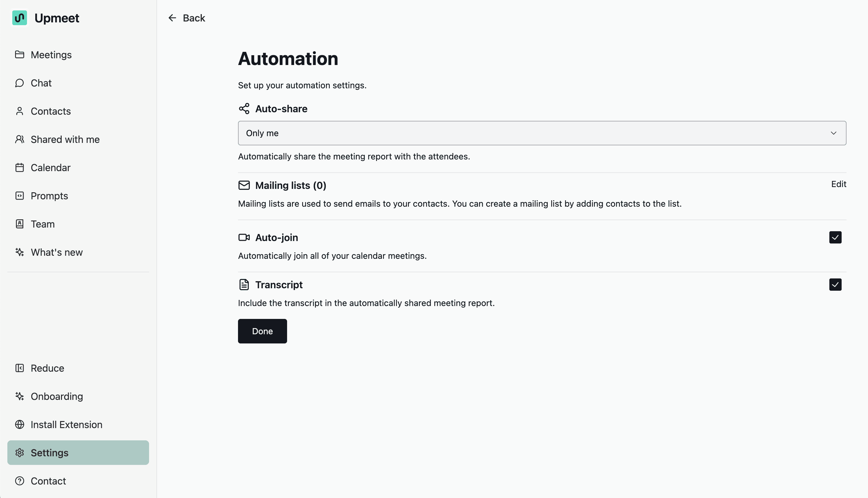The height and width of the screenshot is (498, 868).
Task: Disable the Auto-join checkbox
Action: (x=835, y=237)
